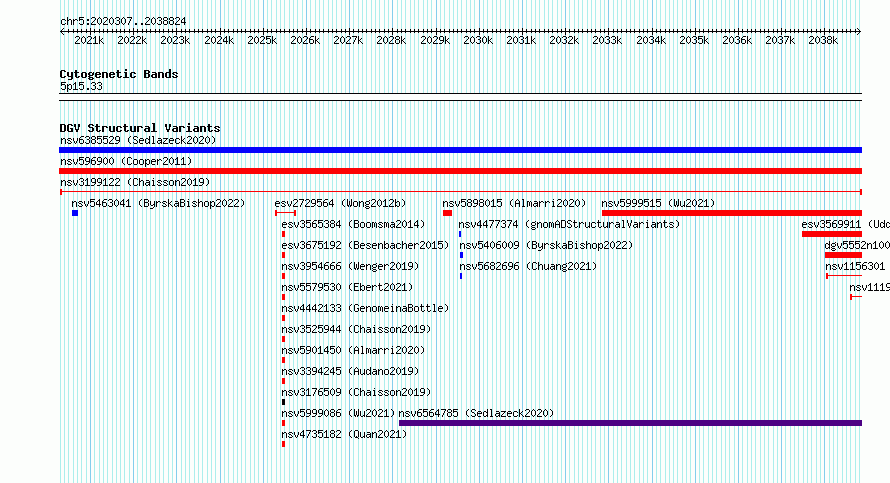Image resolution: width=890 pixels, height=483 pixels.
Task: Open esv2729564 (Wong2012b) variant label
Action: 341,203
